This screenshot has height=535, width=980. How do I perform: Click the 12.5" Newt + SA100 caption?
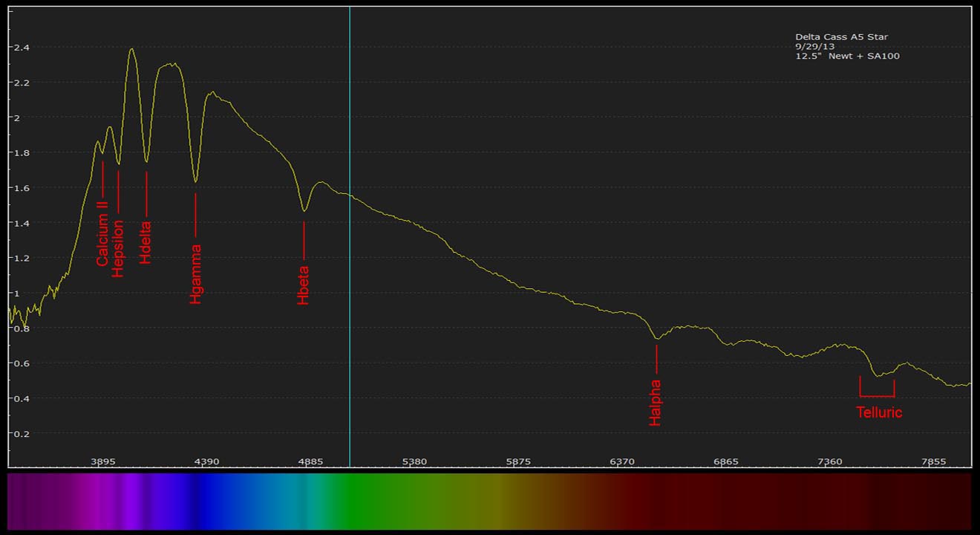(847, 56)
